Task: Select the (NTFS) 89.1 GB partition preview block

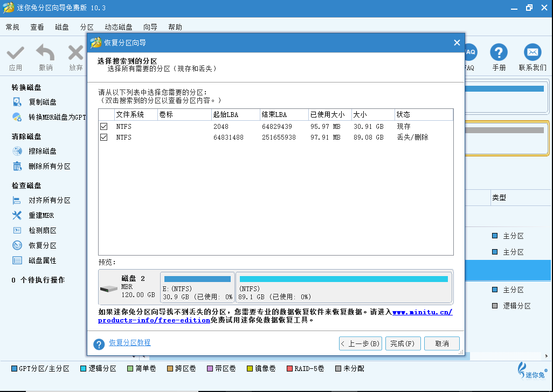Action: [x=344, y=287]
